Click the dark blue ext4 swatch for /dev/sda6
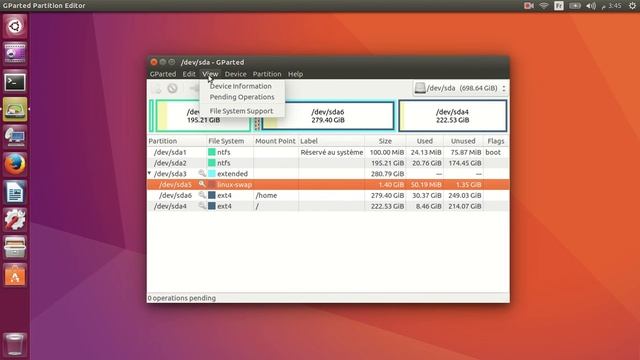640x360 pixels. click(x=211, y=195)
